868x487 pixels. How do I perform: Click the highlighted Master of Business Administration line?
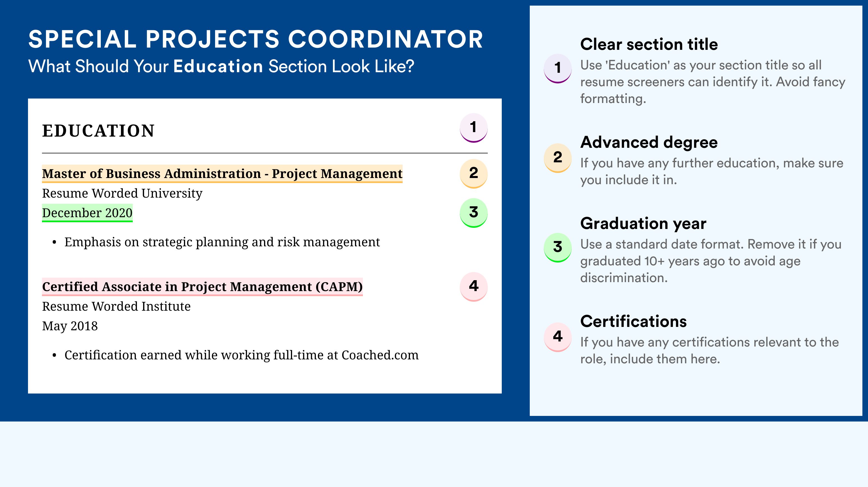(x=222, y=174)
